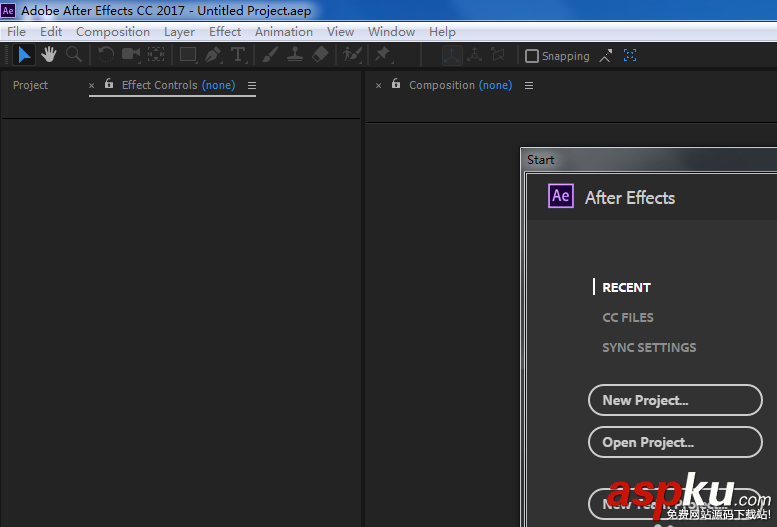Select CC FILES in the Start dialog
Viewport: 777px width, 527px height.
[x=628, y=317]
